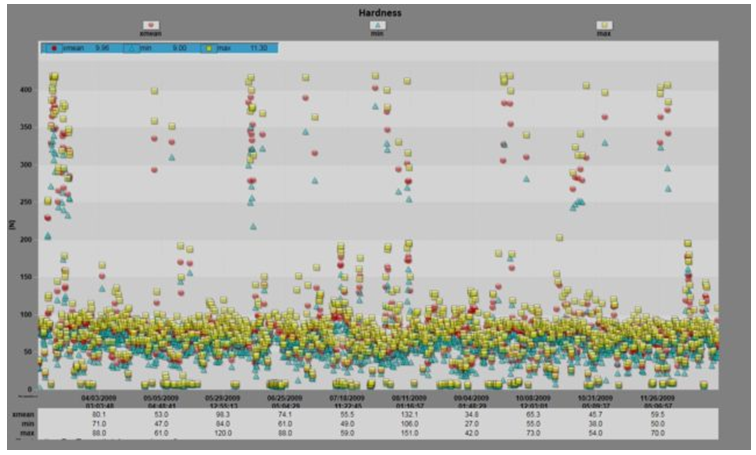Viewport: 756px width, 455px height.
Task: Click the 300 label on the y-axis
Action: click(26, 165)
